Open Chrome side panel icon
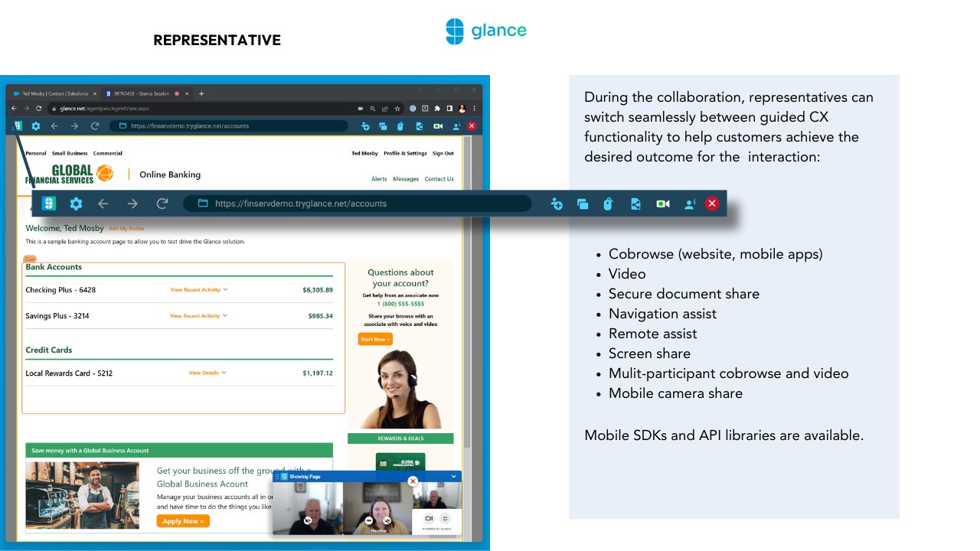Image resolution: width=980 pixels, height=551 pixels. [449, 109]
